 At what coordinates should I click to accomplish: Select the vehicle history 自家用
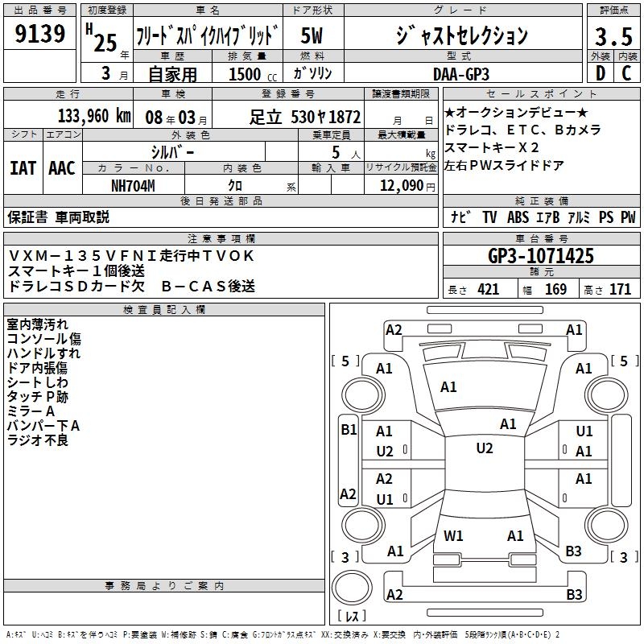tap(172, 74)
